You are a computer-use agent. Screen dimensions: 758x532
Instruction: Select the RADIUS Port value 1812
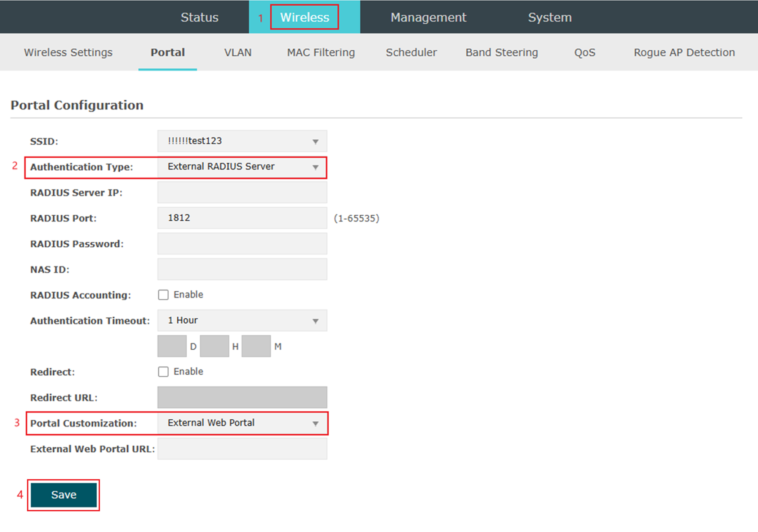(x=242, y=218)
